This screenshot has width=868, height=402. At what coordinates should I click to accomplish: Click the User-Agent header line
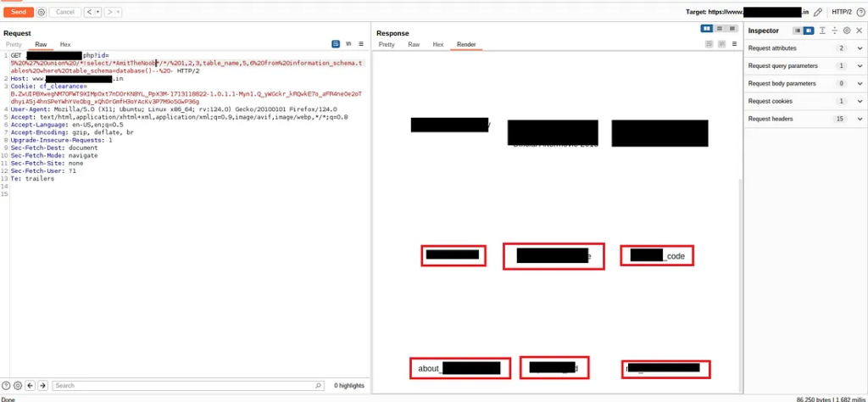(174, 109)
